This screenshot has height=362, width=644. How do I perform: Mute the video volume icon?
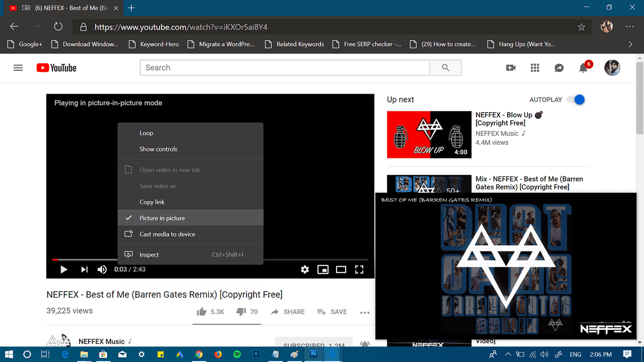click(102, 269)
